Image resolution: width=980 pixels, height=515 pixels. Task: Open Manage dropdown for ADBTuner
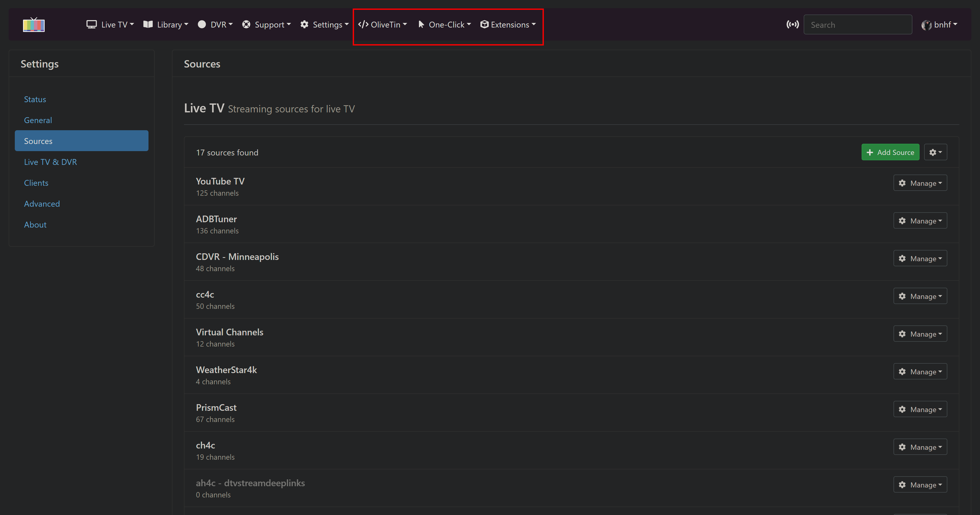pos(920,221)
